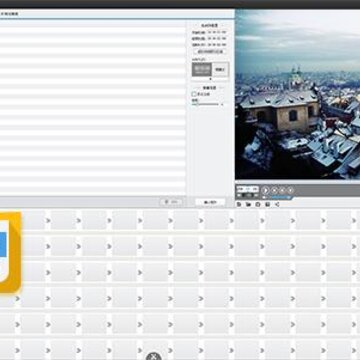Select the white option beside the gray one

(220, 69)
